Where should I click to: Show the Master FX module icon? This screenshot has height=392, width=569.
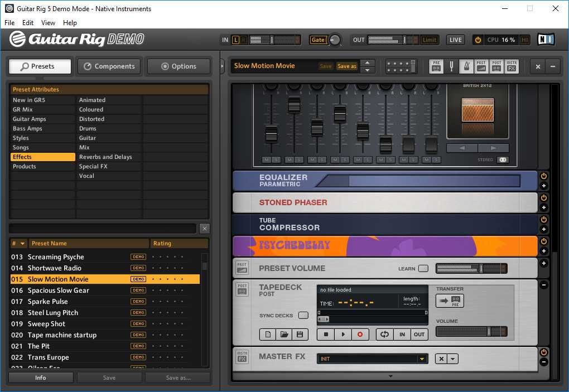click(512, 66)
